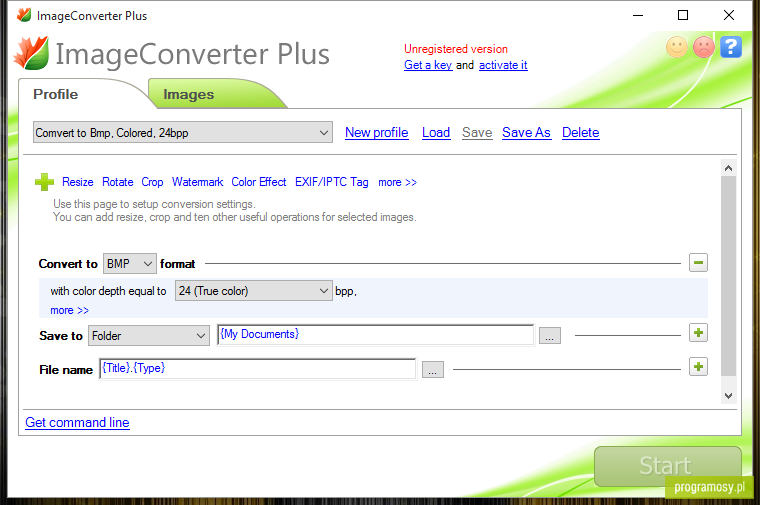Open the profile dropdown Convert to Bmp, Colored, 24bpp
The height and width of the screenshot is (505, 760).
click(x=183, y=132)
